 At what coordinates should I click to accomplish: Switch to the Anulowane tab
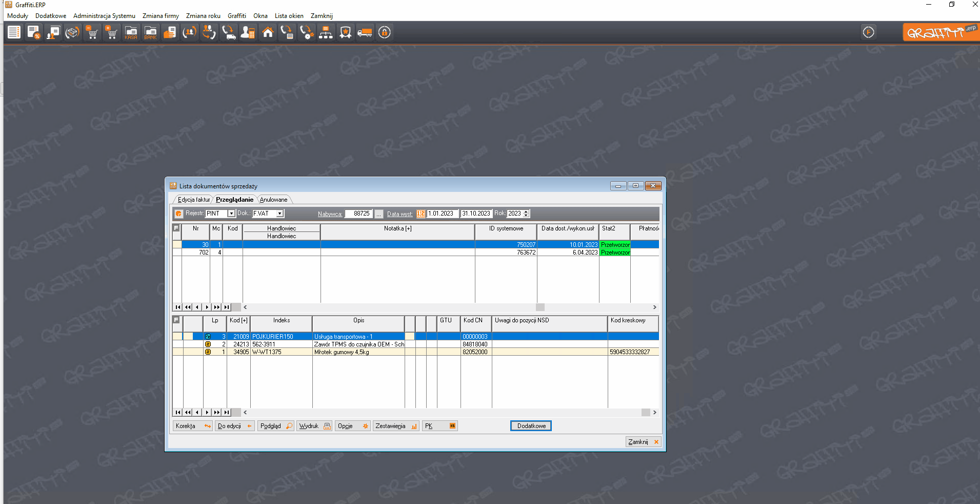[273, 200]
